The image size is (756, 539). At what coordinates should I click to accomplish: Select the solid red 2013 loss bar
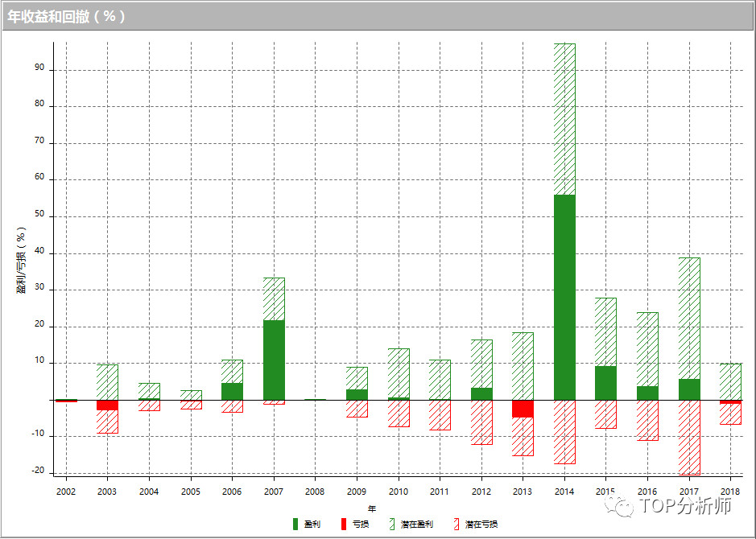(x=523, y=408)
